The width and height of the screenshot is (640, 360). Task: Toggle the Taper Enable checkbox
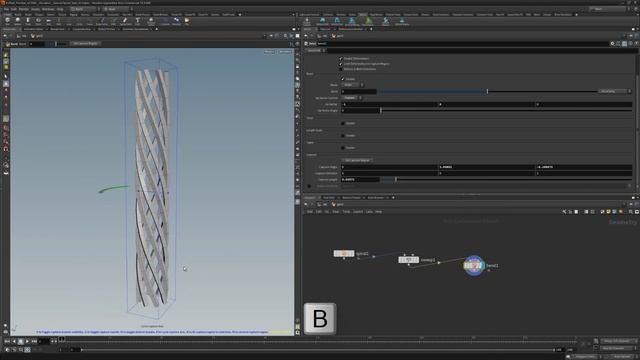343,148
